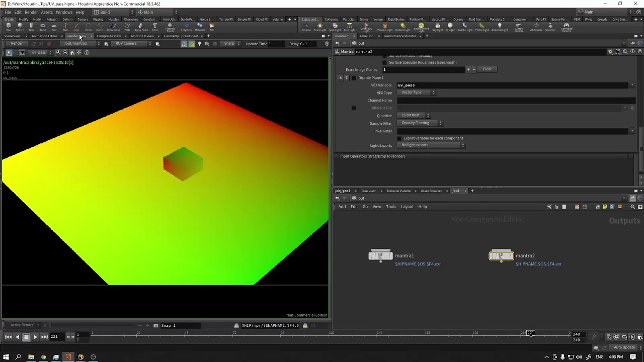Click the Extra Image Planes count field
This screenshot has width=644, height=362.
(x=424, y=70)
